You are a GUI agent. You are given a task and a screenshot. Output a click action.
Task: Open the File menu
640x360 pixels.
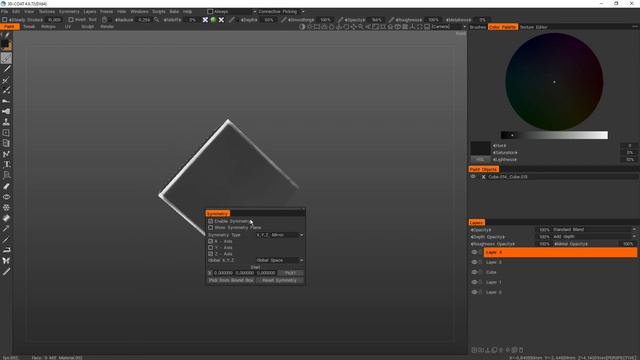4,11
